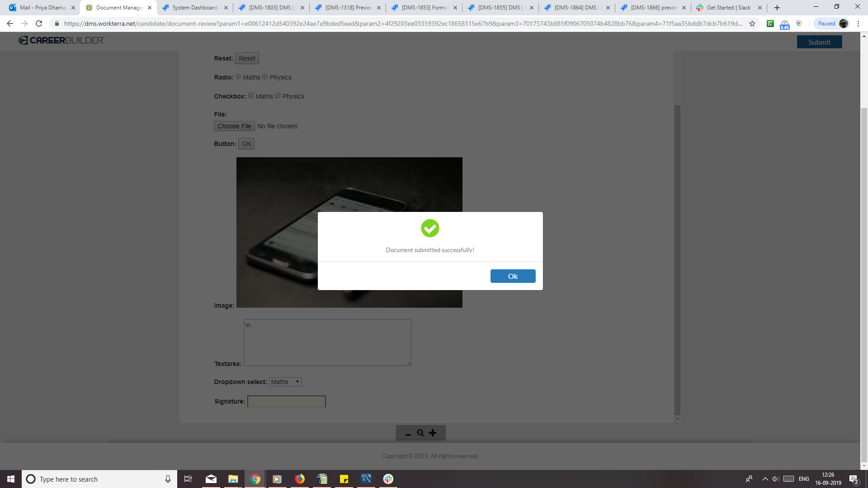Open a new browser tab
The image size is (868, 488).
pyautogui.click(x=777, y=8)
